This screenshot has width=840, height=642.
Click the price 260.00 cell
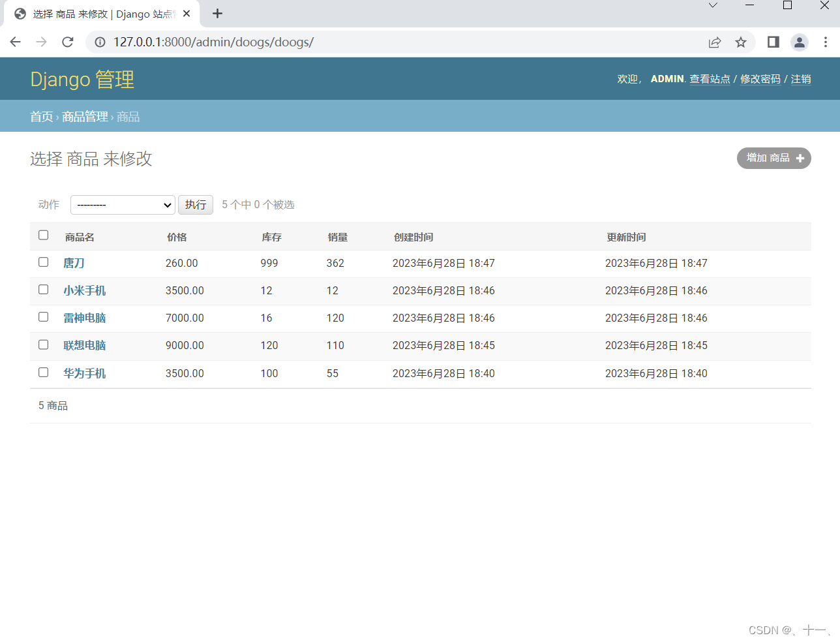[x=182, y=263]
